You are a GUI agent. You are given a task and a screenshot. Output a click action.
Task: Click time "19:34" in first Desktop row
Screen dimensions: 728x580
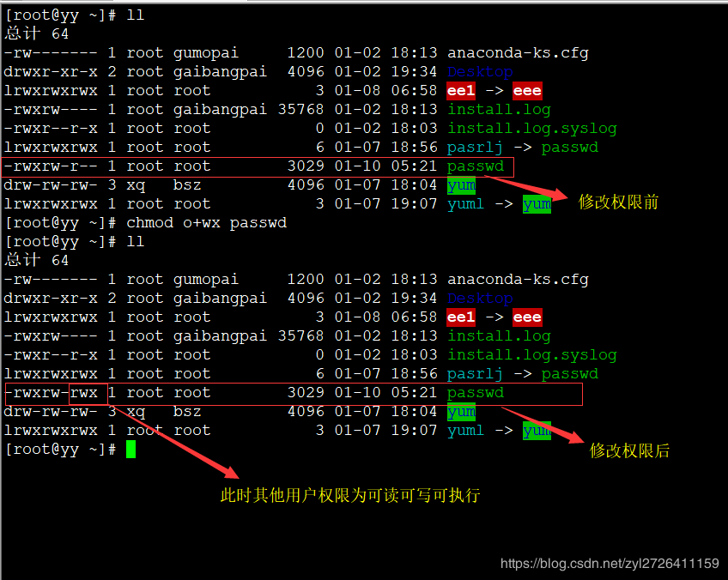tap(414, 72)
